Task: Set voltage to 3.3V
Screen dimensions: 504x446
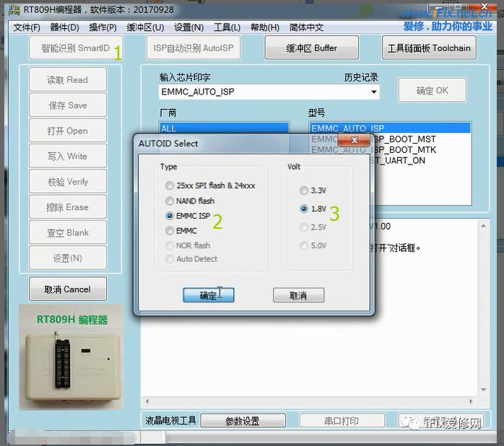Action: tap(304, 191)
